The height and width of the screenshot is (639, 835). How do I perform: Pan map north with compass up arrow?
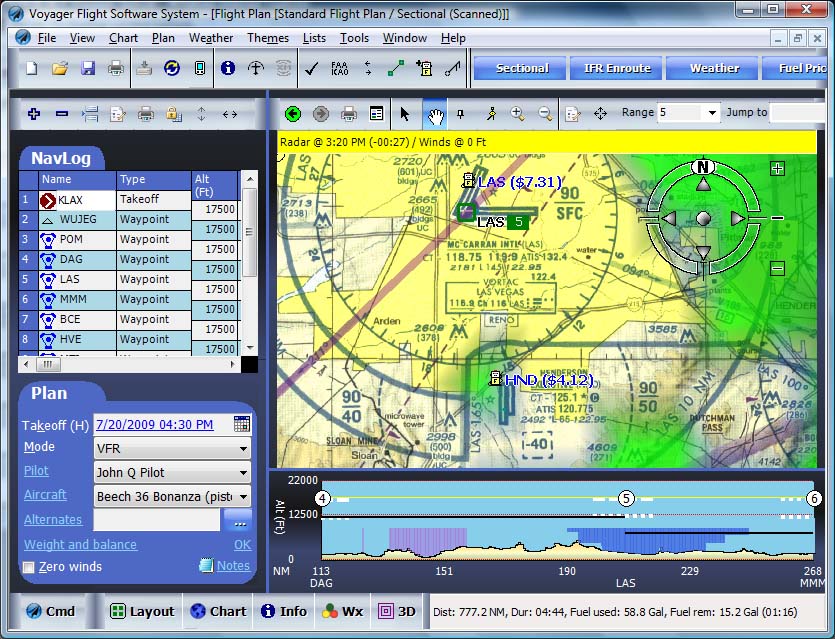pyautogui.click(x=703, y=184)
